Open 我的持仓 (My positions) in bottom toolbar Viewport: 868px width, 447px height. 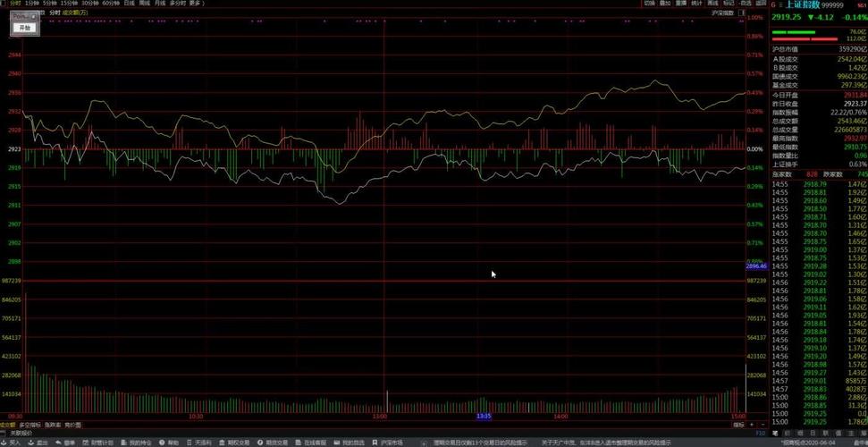pos(136,443)
